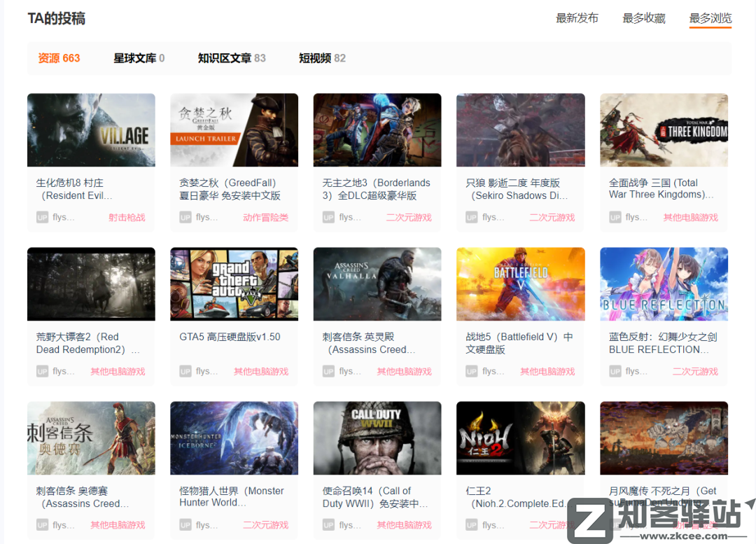
Task: Click the 其他电脑游戏 tag on GTA5 card
Action: click(x=262, y=371)
